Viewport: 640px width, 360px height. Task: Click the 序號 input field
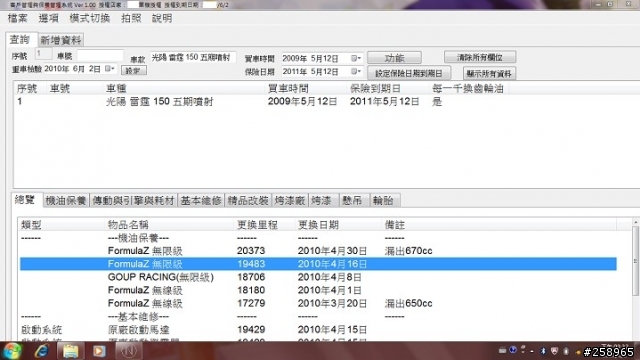click(43, 54)
